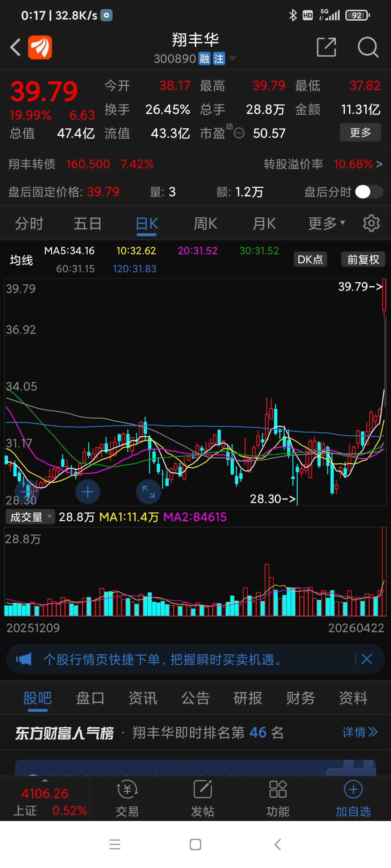Open the 详情 ranking link
This screenshot has width=391, height=868.
coord(360,732)
